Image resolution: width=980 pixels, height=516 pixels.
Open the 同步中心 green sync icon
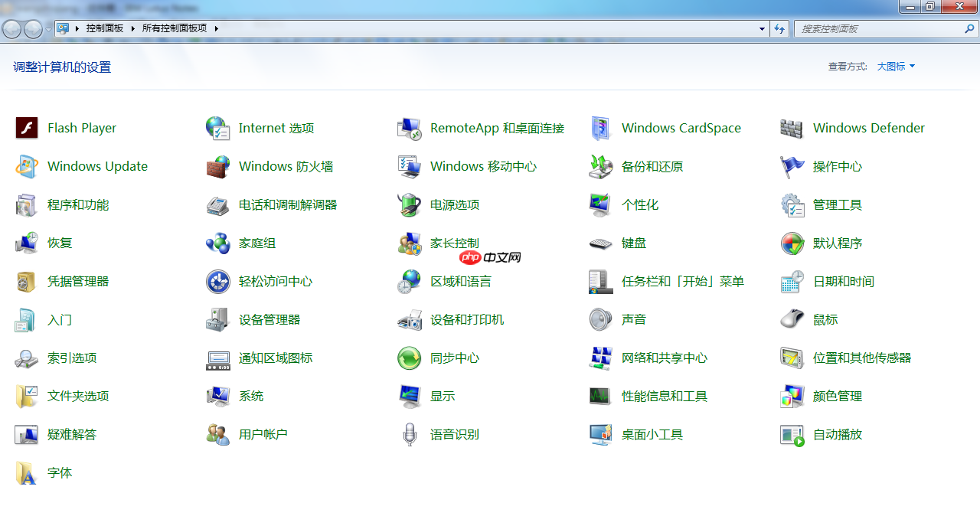(410, 358)
